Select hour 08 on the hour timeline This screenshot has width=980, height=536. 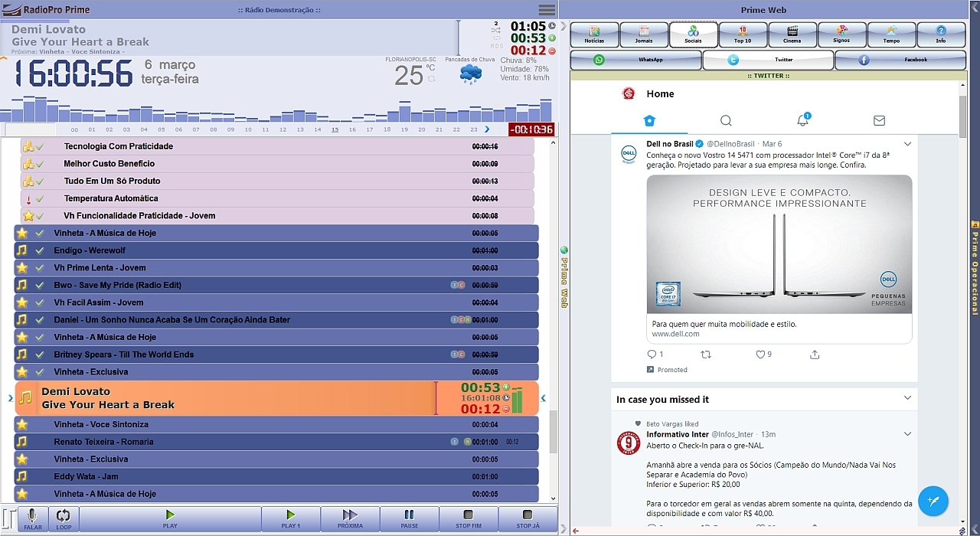point(213,129)
